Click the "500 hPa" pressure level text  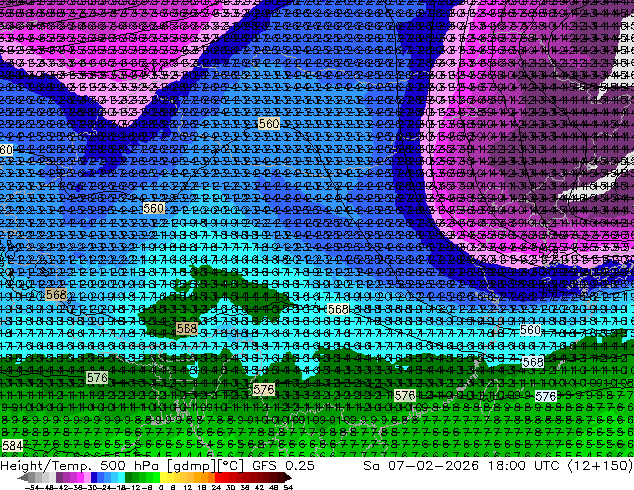[129, 465]
